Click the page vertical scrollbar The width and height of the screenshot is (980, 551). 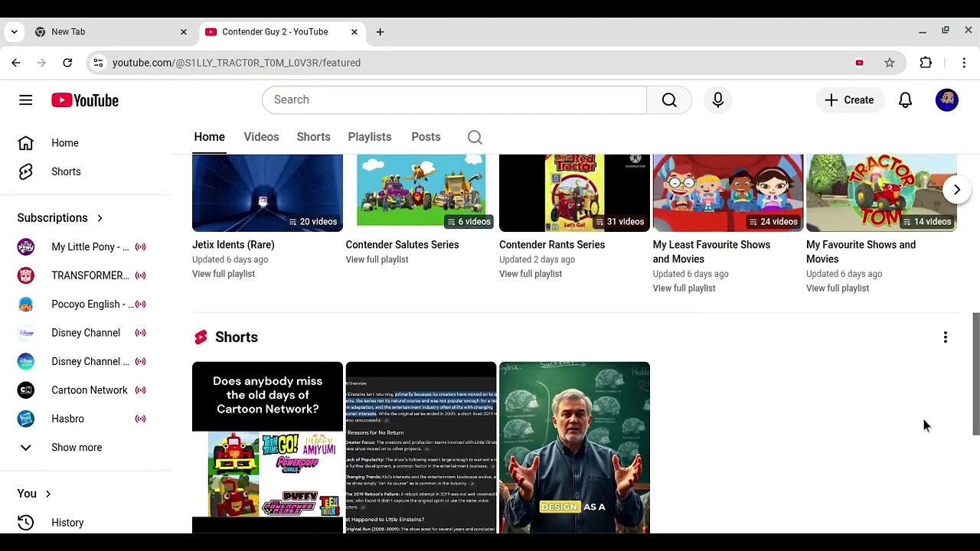click(x=975, y=373)
